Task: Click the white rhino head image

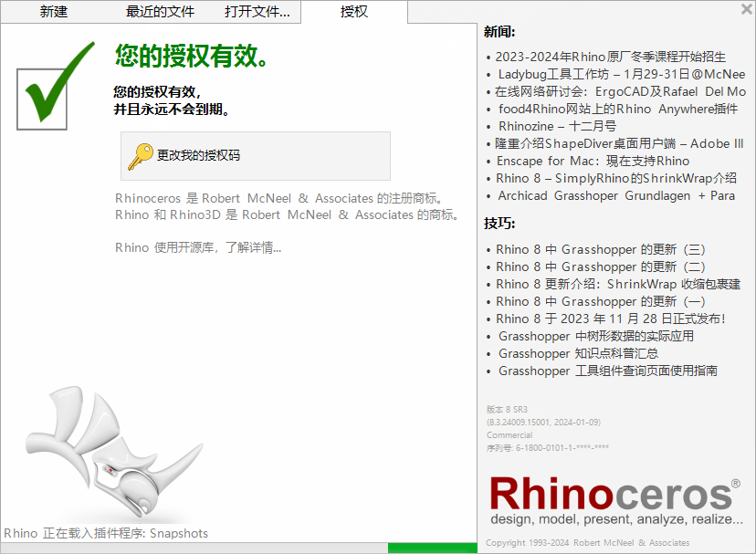Action: tap(114, 453)
